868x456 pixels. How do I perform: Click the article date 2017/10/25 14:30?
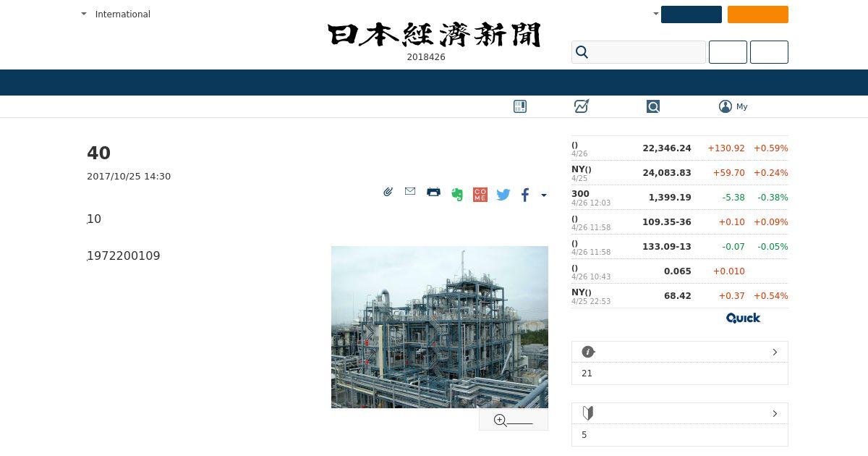point(129,176)
